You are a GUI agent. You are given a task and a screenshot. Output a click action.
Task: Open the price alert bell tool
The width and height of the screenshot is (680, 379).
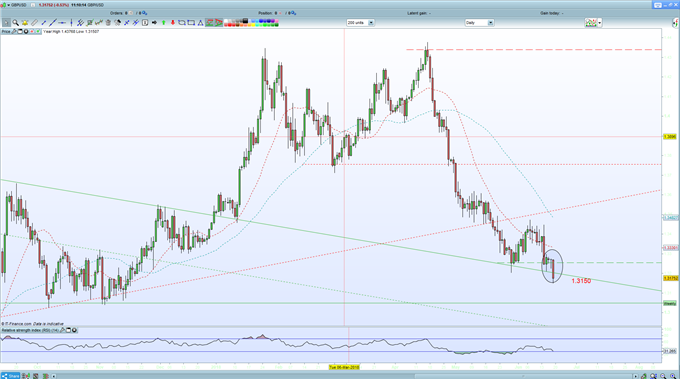tap(25, 23)
